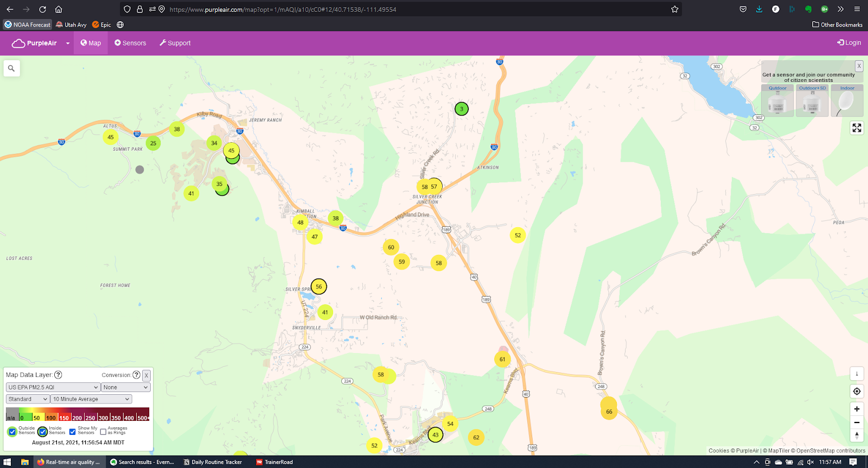
Task: Open the green B+ extension
Action: tap(825, 9)
